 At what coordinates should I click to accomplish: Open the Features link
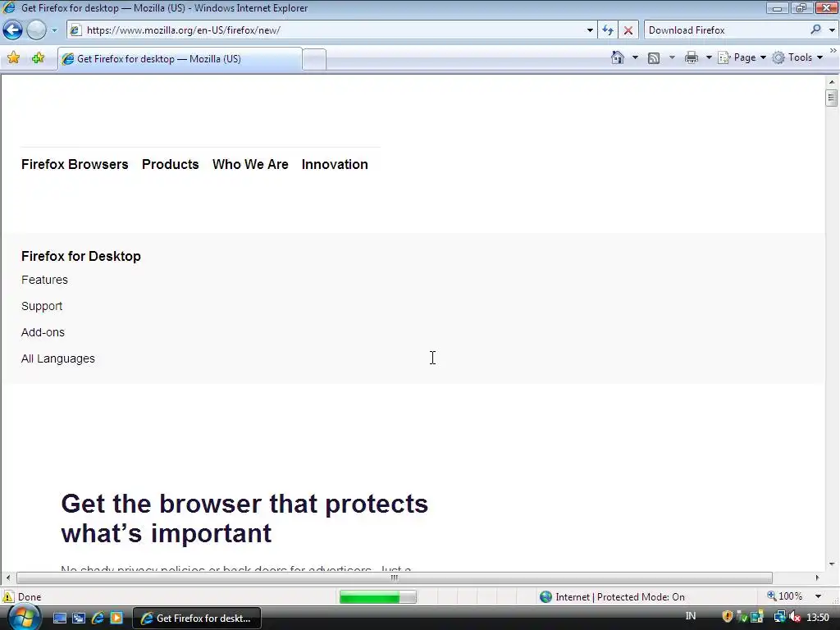(x=44, y=280)
